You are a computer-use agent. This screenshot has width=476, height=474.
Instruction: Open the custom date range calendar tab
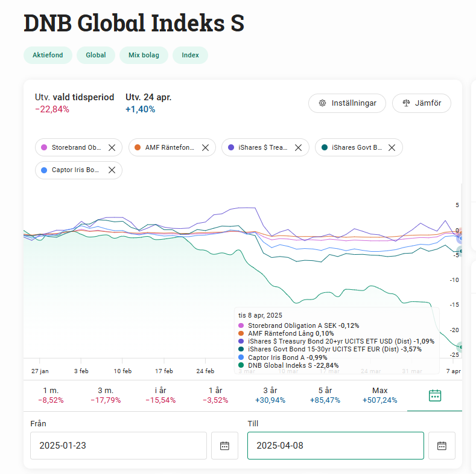[435, 396]
